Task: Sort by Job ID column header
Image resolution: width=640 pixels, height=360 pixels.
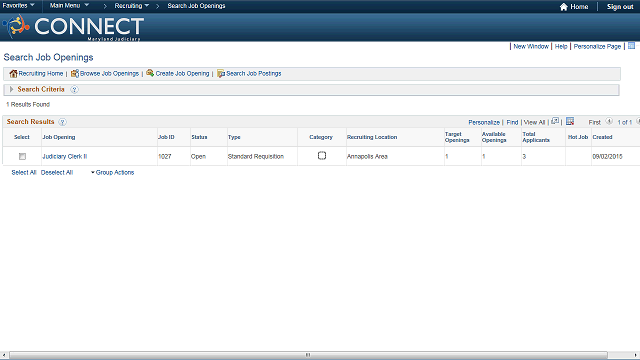Action: point(166,137)
